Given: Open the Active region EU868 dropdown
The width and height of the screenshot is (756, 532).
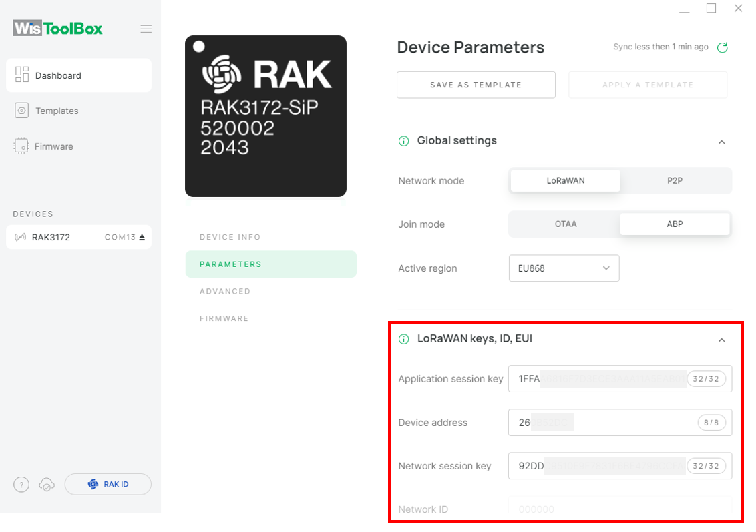Looking at the screenshot, I should (564, 268).
